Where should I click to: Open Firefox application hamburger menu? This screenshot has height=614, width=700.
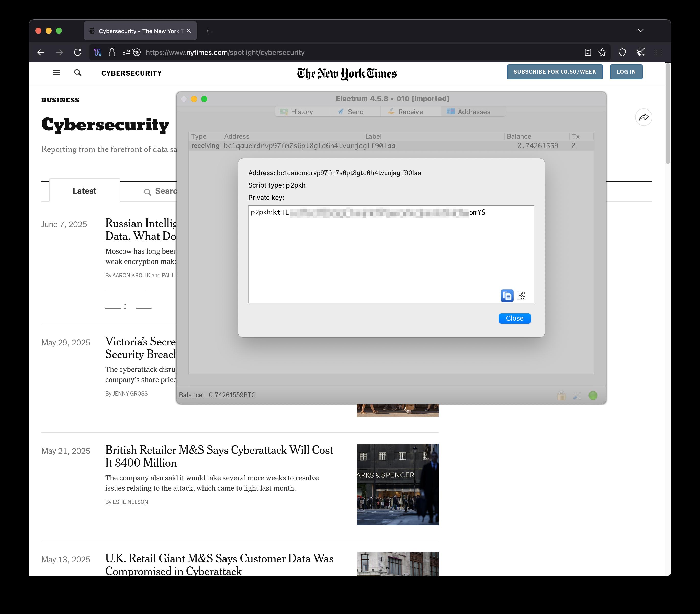[x=659, y=52]
